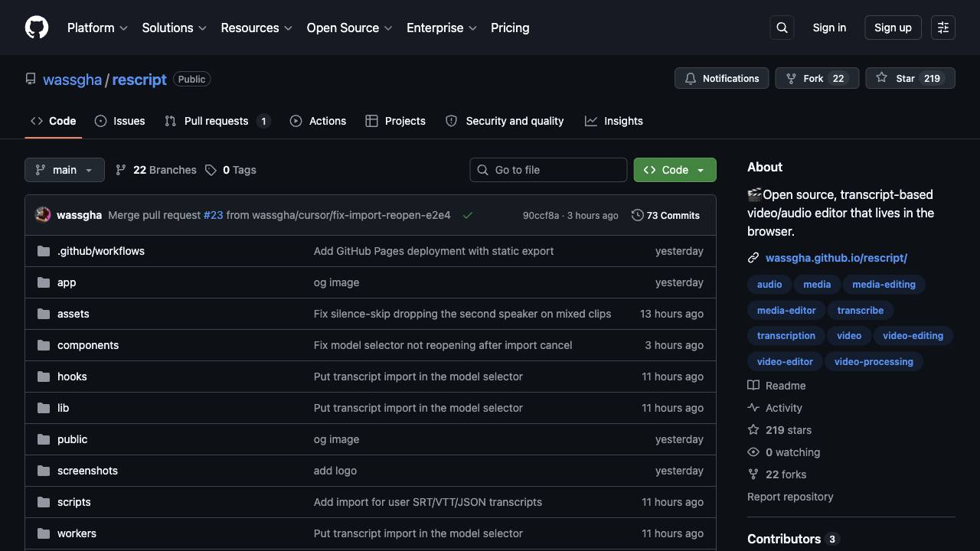Click wassgha's avatar in commit bar
This screenshot has height=551, width=980.
click(x=43, y=215)
